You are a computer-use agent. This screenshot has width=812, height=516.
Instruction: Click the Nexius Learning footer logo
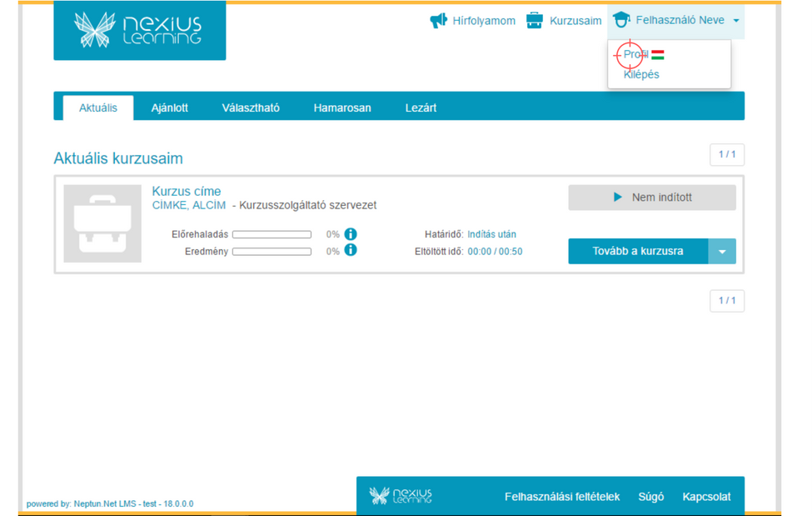401,496
